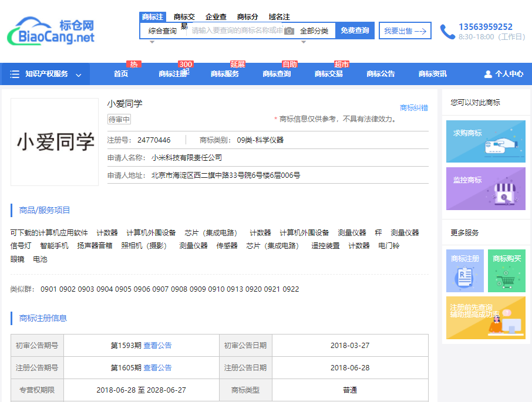Click the 普通 trademark type cell
Screen dimensions: 532x402
[350, 390]
